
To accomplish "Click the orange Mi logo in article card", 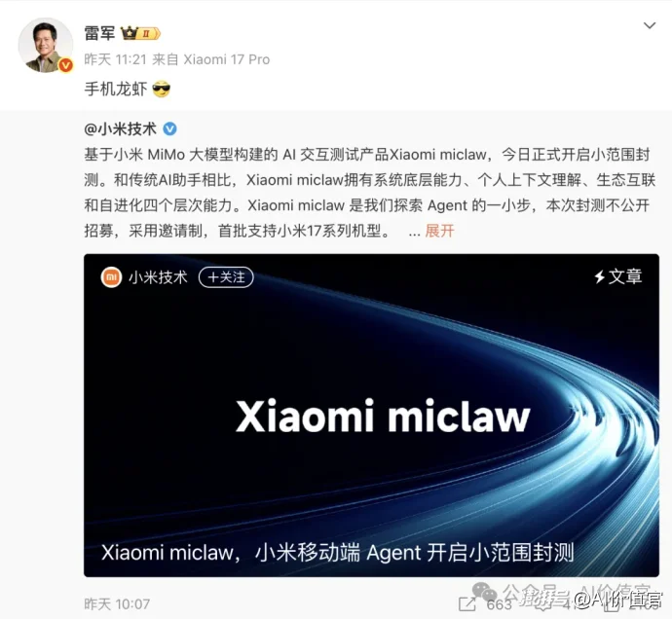I will (111, 277).
